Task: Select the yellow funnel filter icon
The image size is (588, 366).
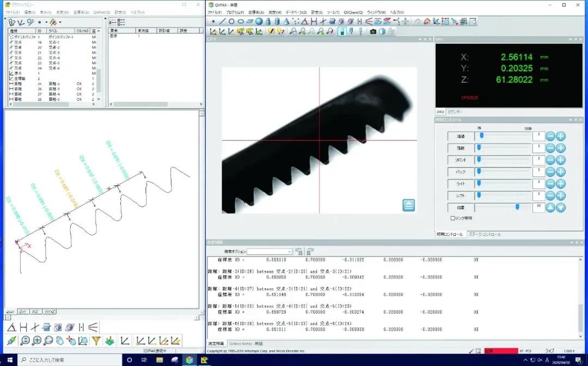Action: (x=96, y=341)
